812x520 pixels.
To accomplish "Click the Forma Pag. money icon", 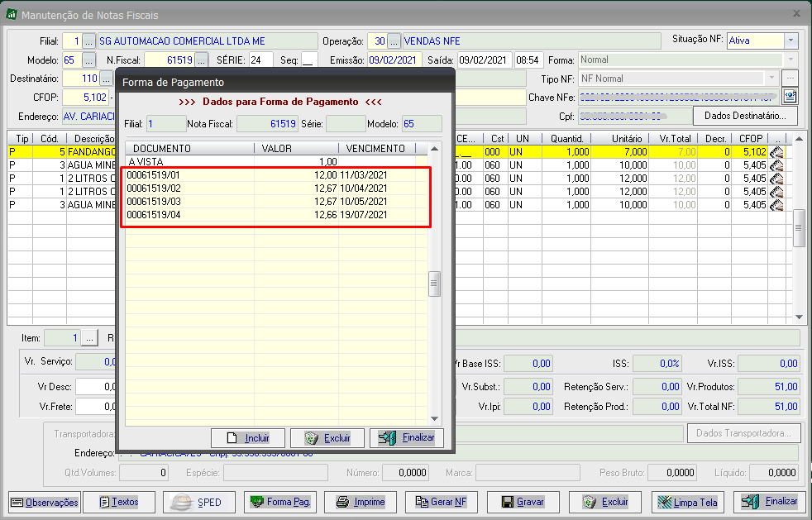I will (257, 501).
